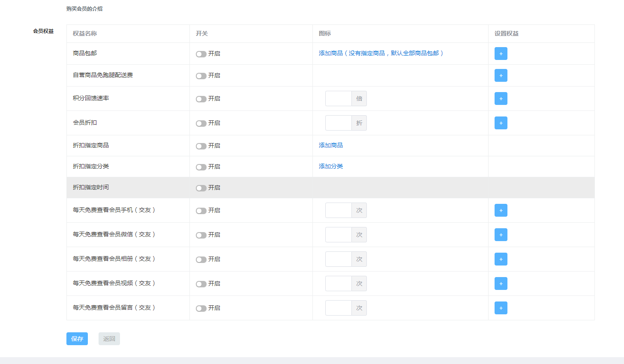This screenshot has height=364, width=624.
Task: Focus the 积分回馈速率 multiplier input field
Action: click(x=339, y=98)
